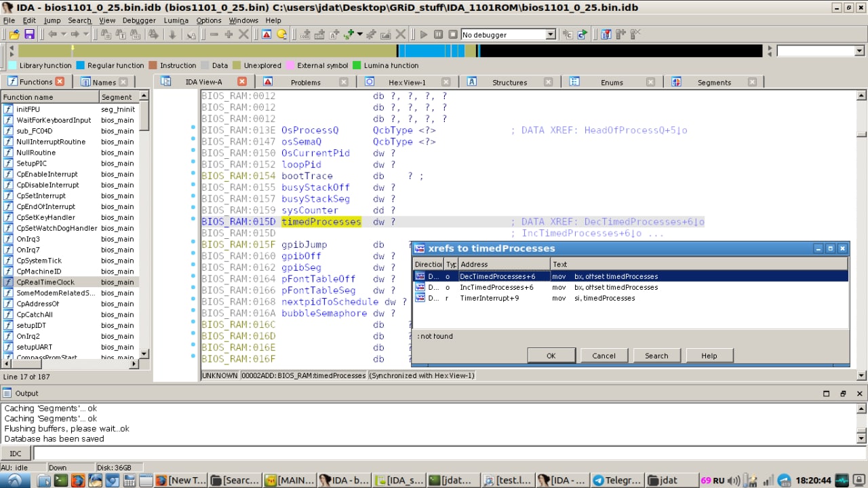
Task: Click the Regular function blue legend swatch
Action: (x=81, y=66)
